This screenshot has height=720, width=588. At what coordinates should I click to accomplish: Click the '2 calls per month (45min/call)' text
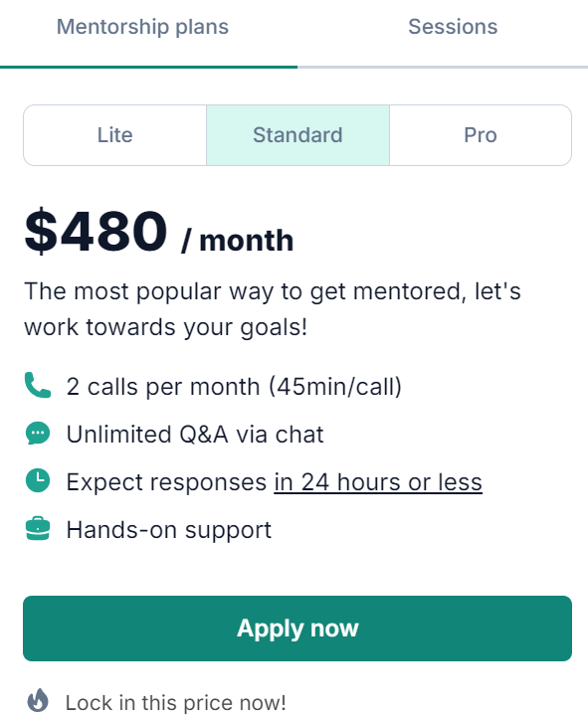tap(234, 387)
